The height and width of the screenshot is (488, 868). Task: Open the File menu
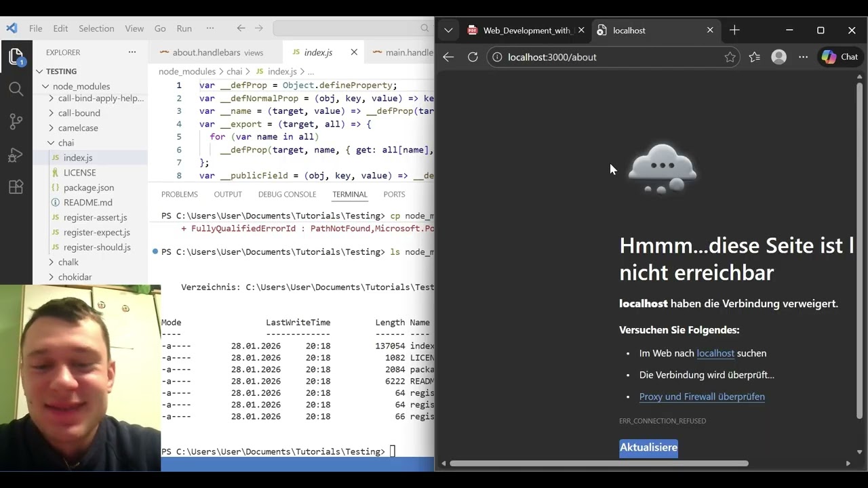tap(35, 28)
